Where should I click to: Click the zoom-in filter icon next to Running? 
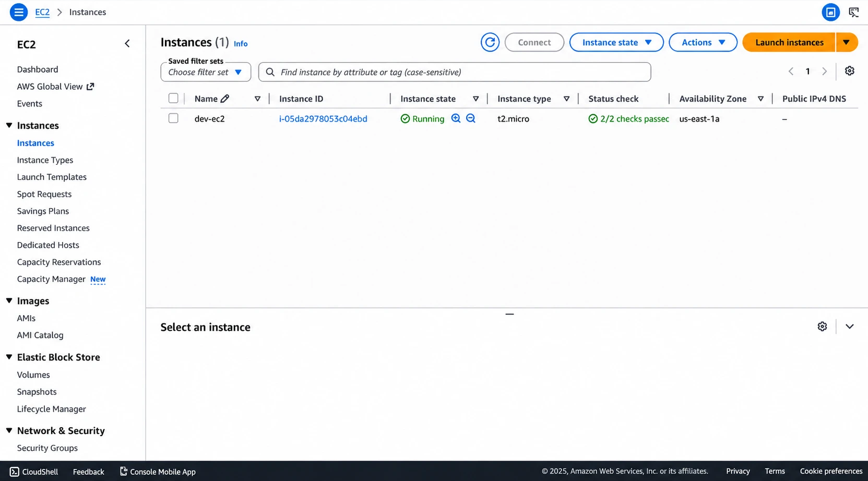[456, 118]
